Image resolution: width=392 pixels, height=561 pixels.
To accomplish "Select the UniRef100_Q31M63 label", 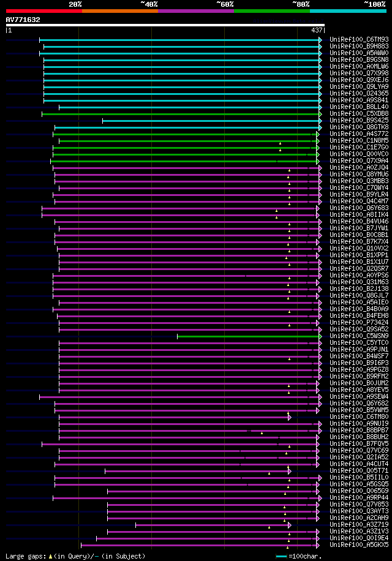I will point(359,282).
